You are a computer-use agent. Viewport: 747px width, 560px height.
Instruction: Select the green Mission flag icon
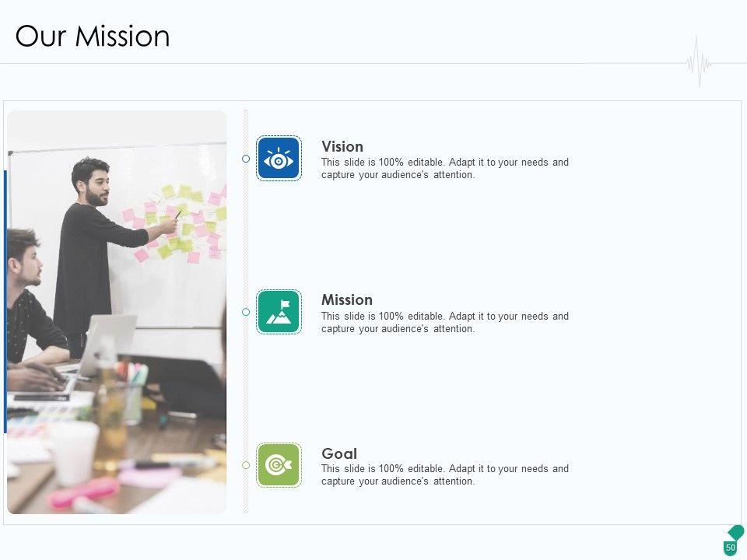tap(279, 312)
